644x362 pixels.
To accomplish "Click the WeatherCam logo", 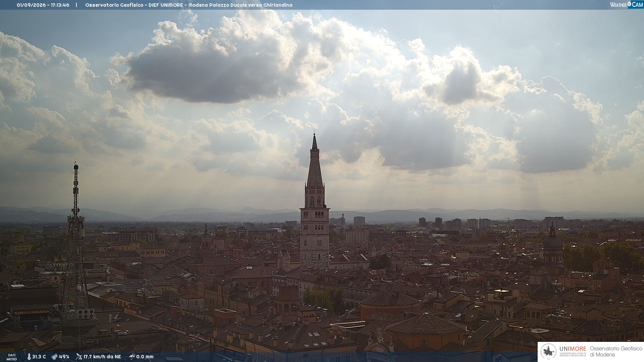I will click(x=627, y=5).
